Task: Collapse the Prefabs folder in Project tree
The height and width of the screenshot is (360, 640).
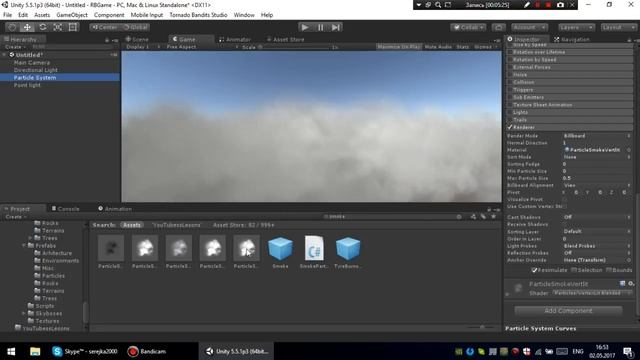Action: [x=24, y=246]
